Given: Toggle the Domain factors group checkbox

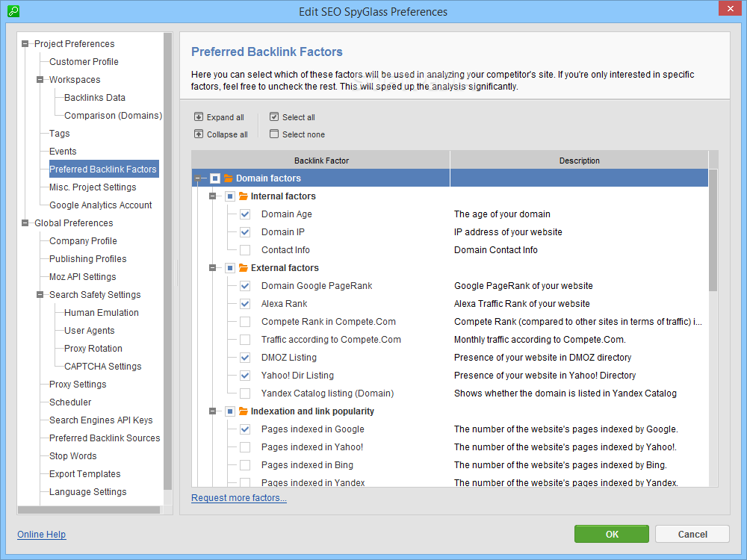Looking at the screenshot, I should 215,178.
